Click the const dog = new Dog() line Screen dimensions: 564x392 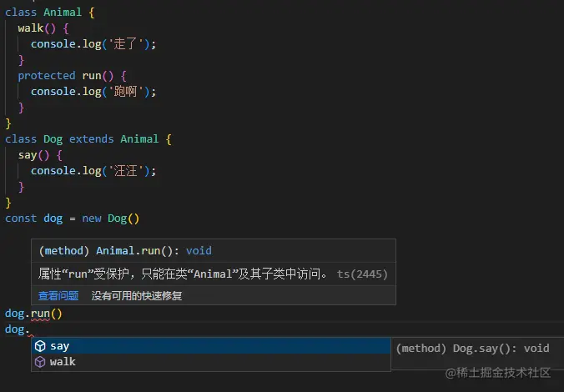72,219
